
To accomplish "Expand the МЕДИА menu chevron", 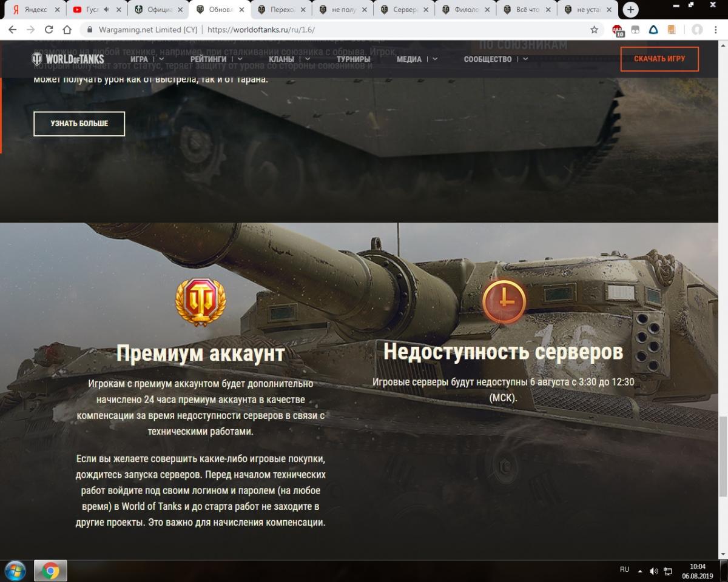I will pyautogui.click(x=435, y=59).
